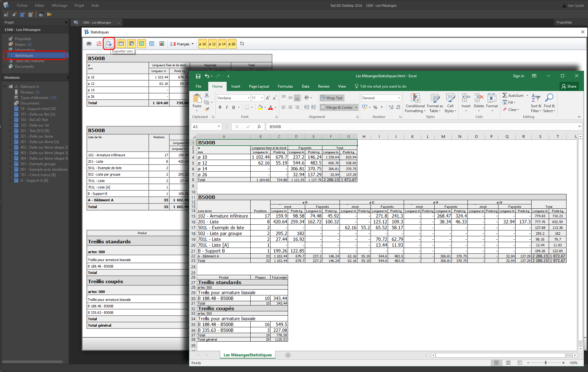Viewport: 588px width, 372px height.
Task: Toggle the blue table layout view button
Action: tap(152, 44)
